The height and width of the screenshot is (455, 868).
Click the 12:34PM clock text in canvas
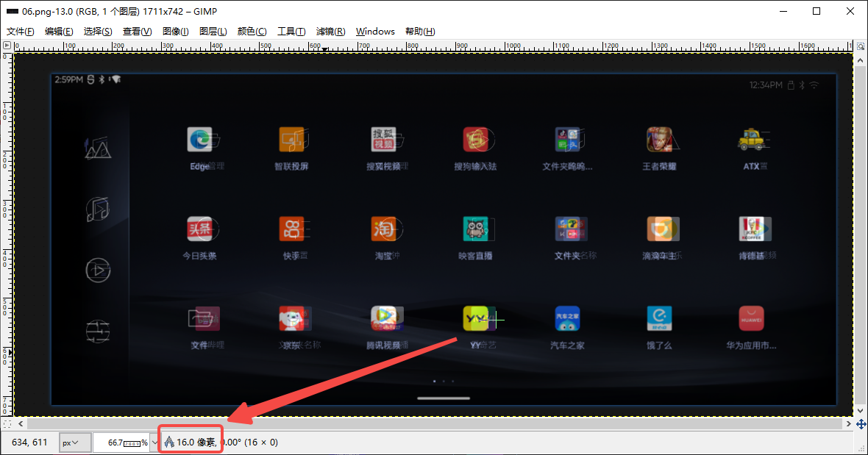pyautogui.click(x=766, y=85)
